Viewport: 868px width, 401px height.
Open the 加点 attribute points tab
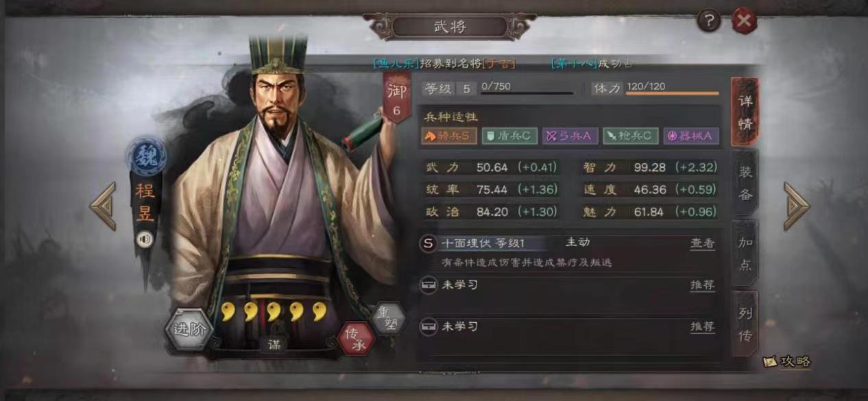[x=745, y=253]
